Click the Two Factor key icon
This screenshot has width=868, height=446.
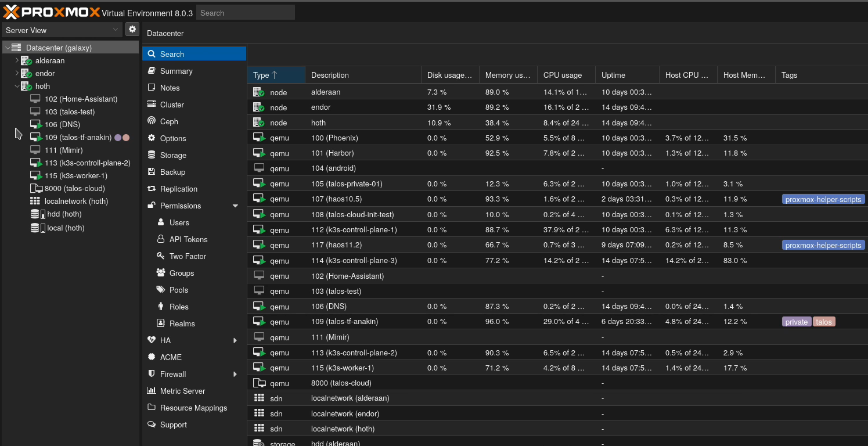[161, 256]
